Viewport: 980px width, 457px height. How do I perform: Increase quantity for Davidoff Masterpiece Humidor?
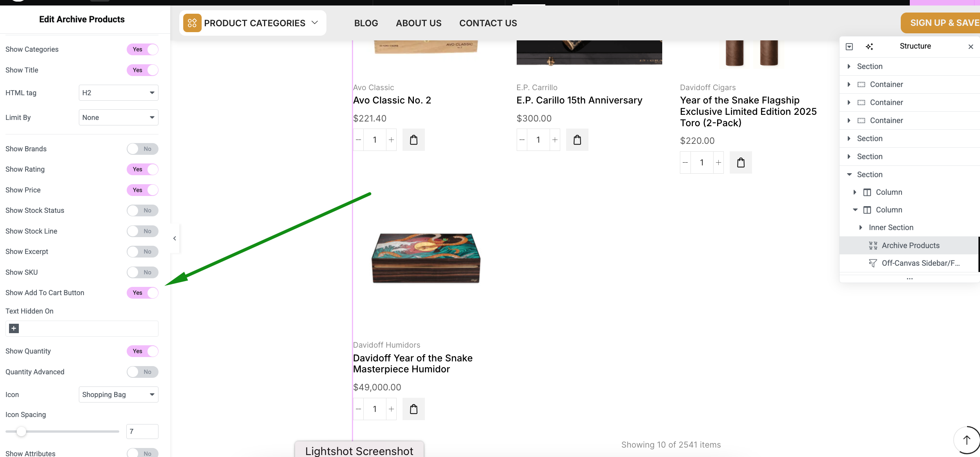[391, 409]
